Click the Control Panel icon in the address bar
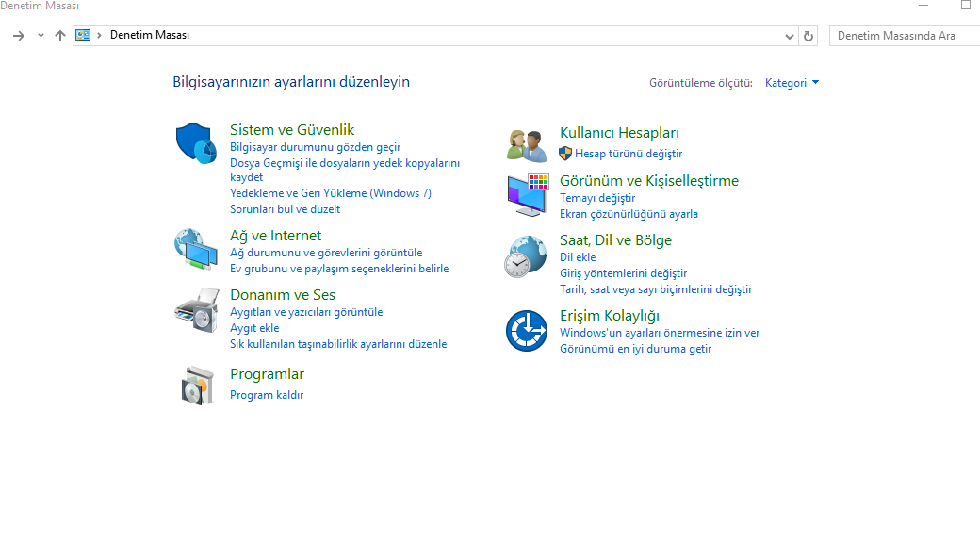 (x=82, y=35)
